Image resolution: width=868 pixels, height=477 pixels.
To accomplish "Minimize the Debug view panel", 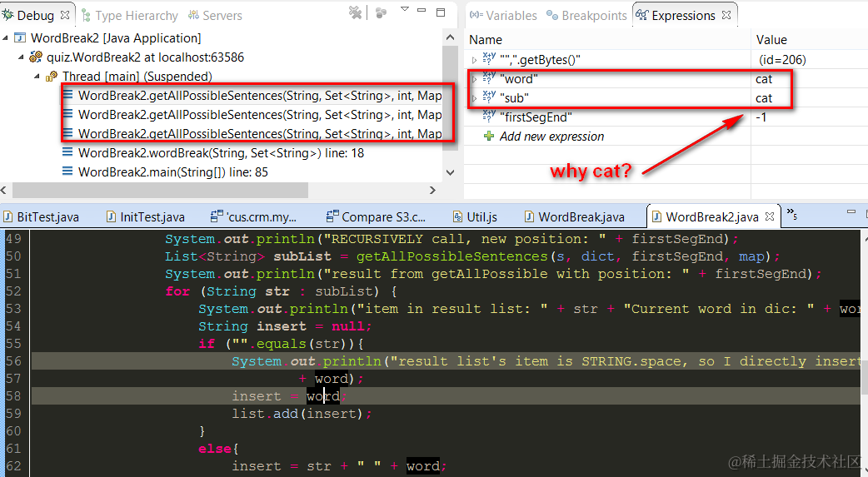I will tap(422, 10).
